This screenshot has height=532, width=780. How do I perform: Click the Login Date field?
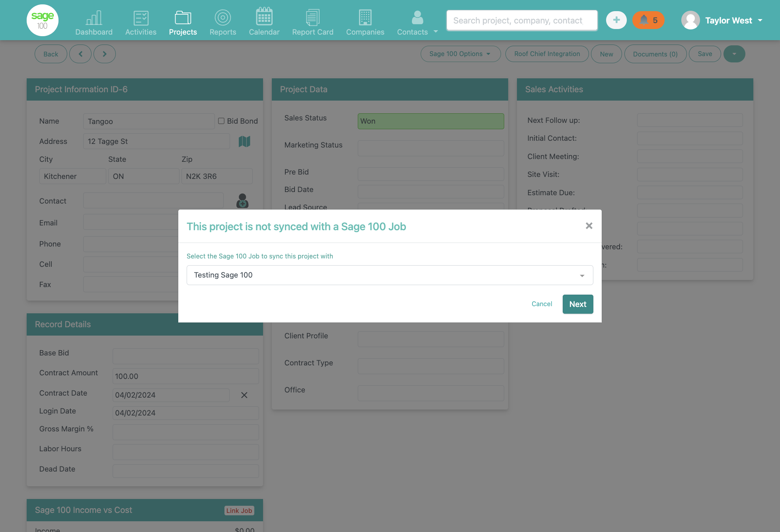[186, 413]
